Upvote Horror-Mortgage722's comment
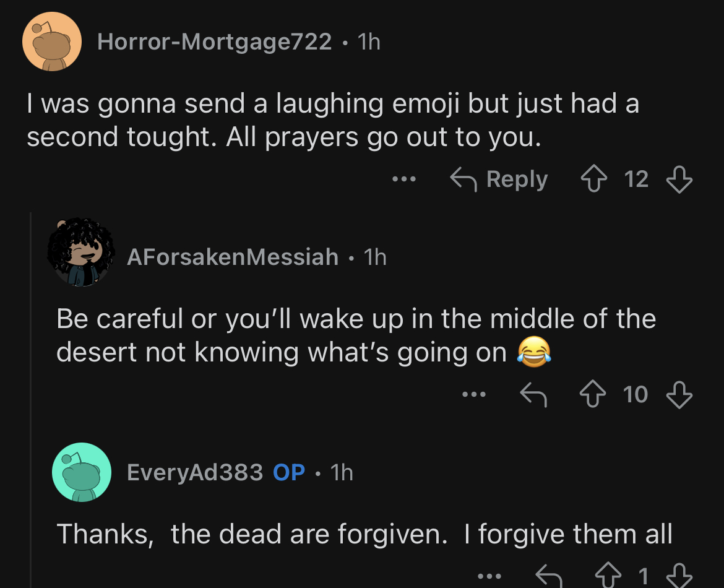The width and height of the screenshot is (724, 588). pyautogui.click(x=594, y=179)
